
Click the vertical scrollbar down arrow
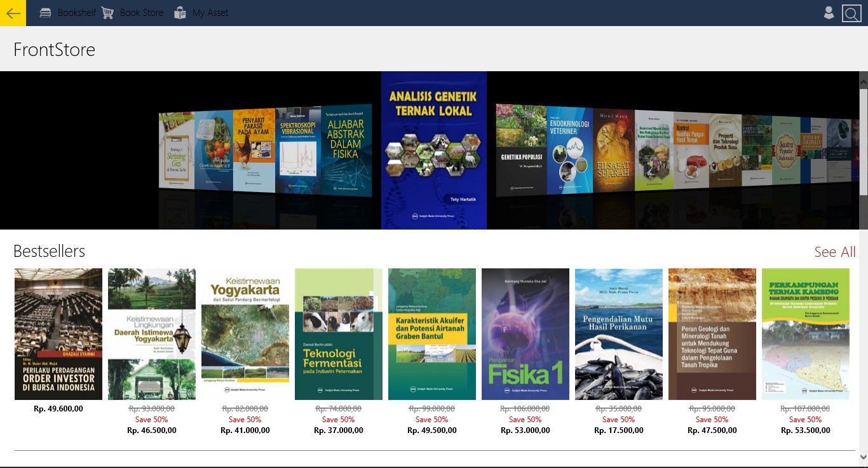click(863, 457)
